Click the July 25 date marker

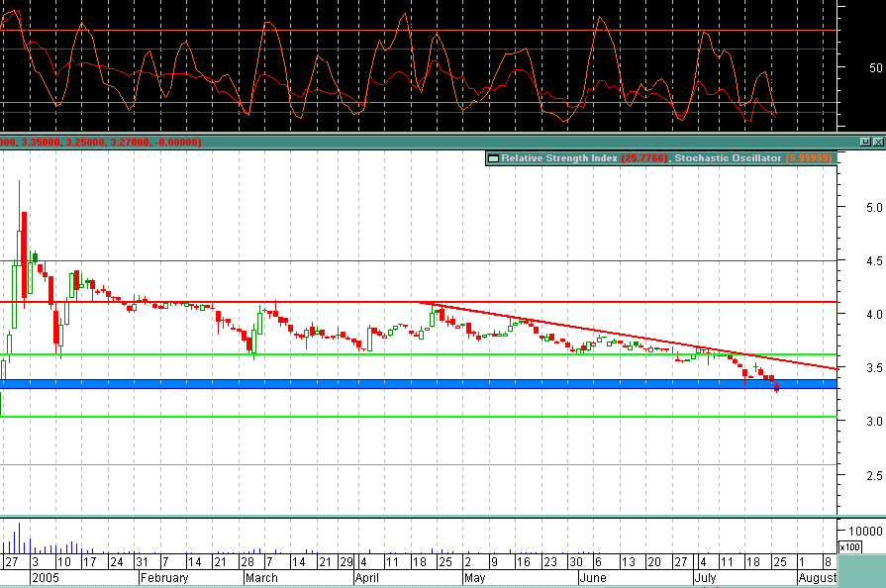[x=777, y=562]
